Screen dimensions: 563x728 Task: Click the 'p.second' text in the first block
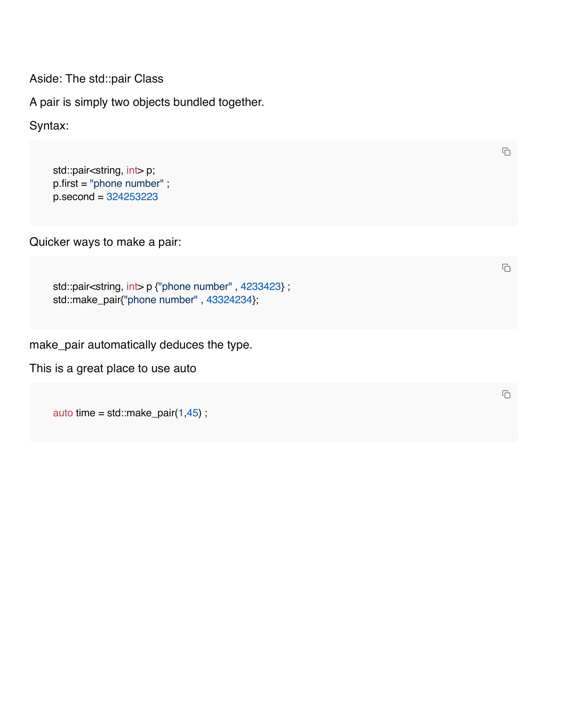pos(74,197)
